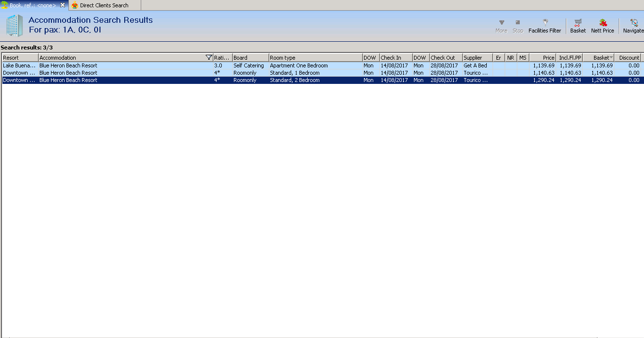Sort by Board column header

coord(250,58)
